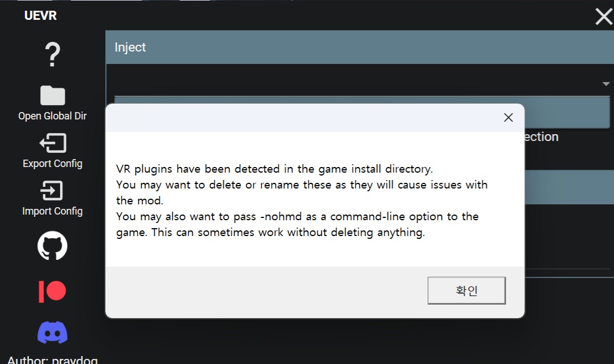Click the Export Config text label
This screenshot has height=364, width=614.
pos(53,163)
